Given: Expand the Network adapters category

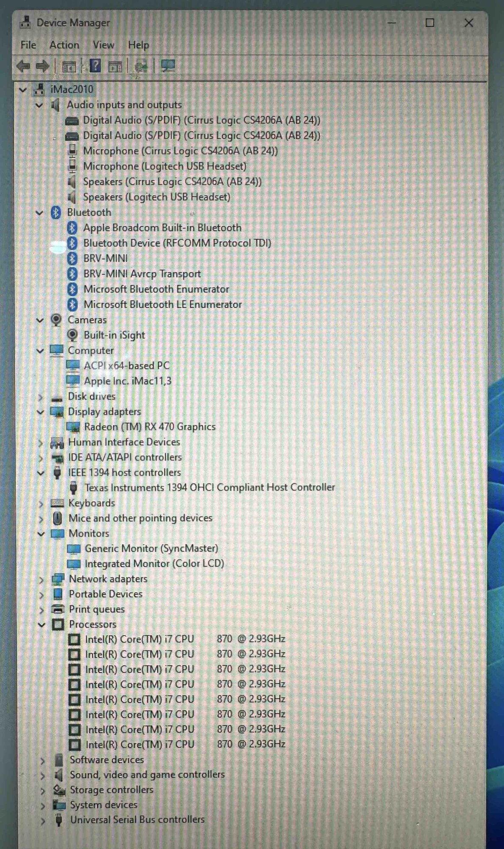Looking at the screenshot, I should tap(41, 579).
